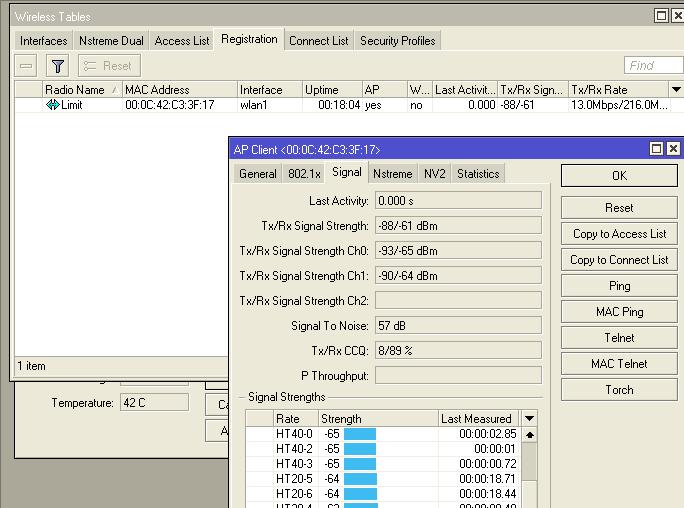Click the Reset button in the AP Client dialog
Image resolution: width=684 pixels, height=508 pixels.
(619, 208)
